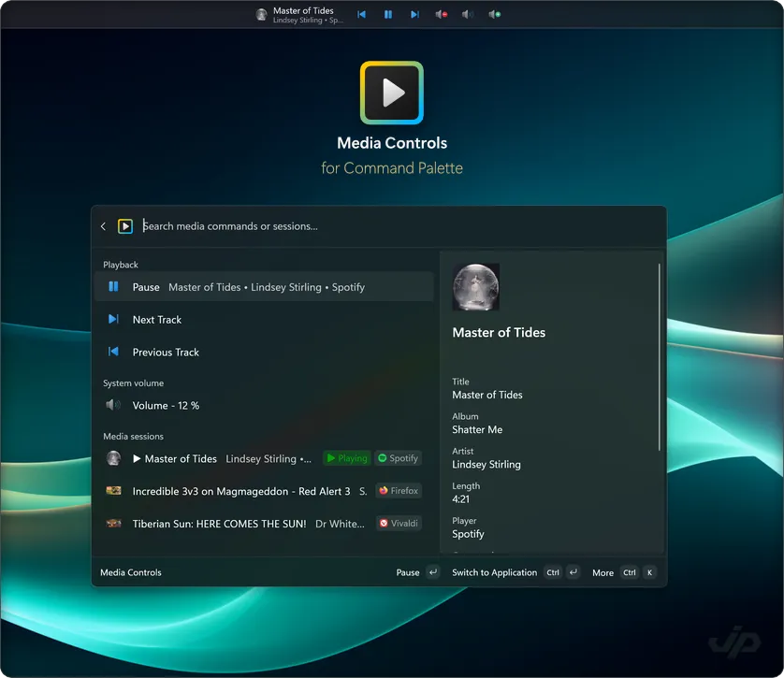The width and height of the screenshot is (784, 678).
Task: Click the 'Playback' section header
Action: point(121,265)
